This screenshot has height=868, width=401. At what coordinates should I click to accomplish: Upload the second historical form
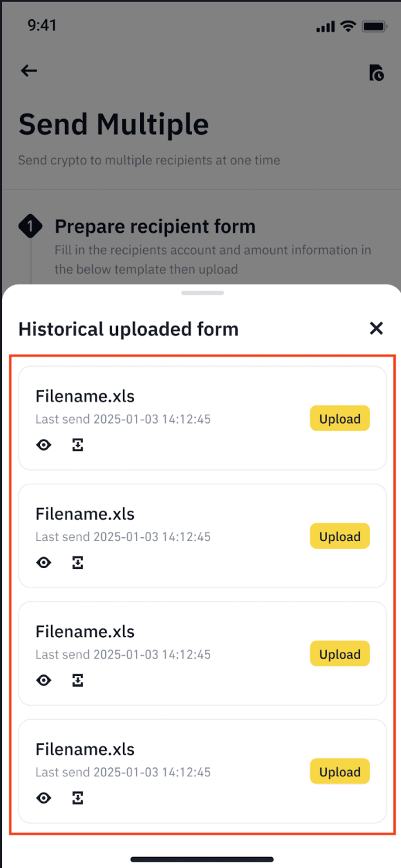click(340, 537)
